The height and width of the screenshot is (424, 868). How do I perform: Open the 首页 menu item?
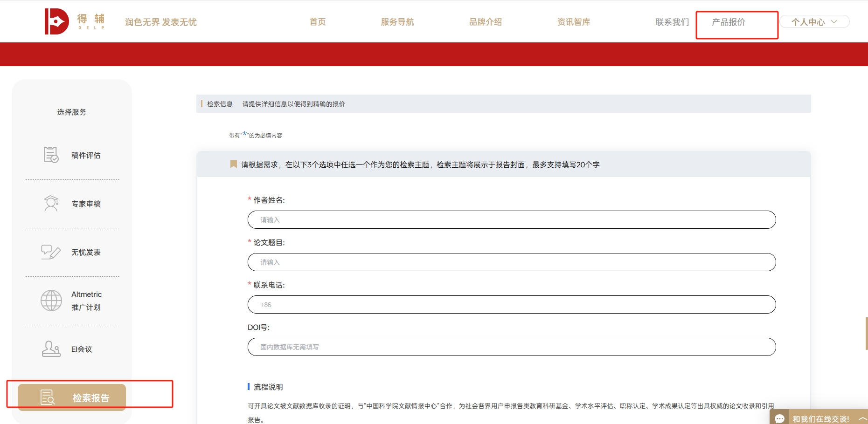317,21
